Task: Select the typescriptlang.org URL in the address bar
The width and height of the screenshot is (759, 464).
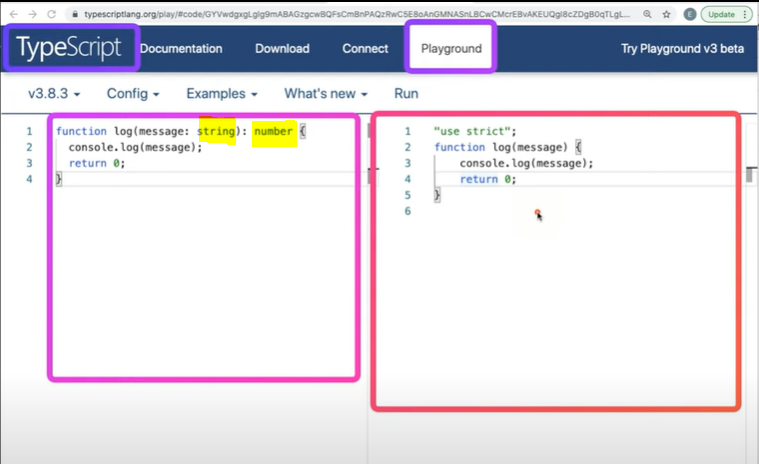Action: tap(357, 15)
